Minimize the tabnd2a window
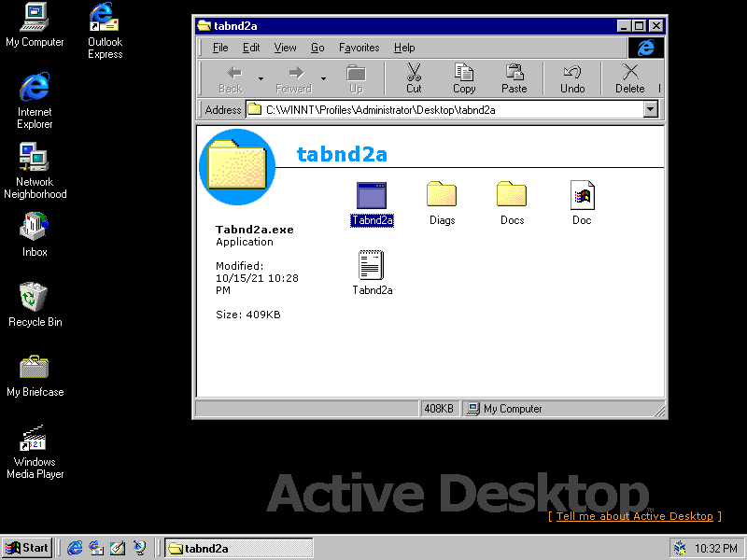Screen dimensions: 747x560 click(x=624, y=26)
